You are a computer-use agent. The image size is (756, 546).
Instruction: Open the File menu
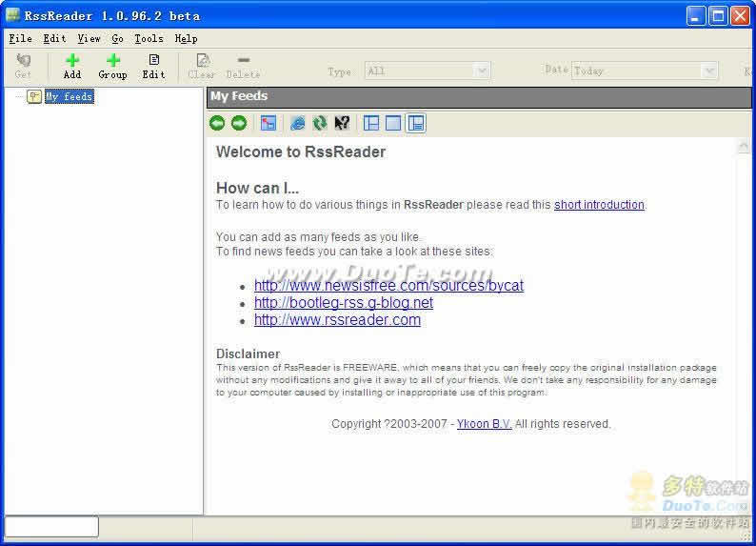[20, 38]
